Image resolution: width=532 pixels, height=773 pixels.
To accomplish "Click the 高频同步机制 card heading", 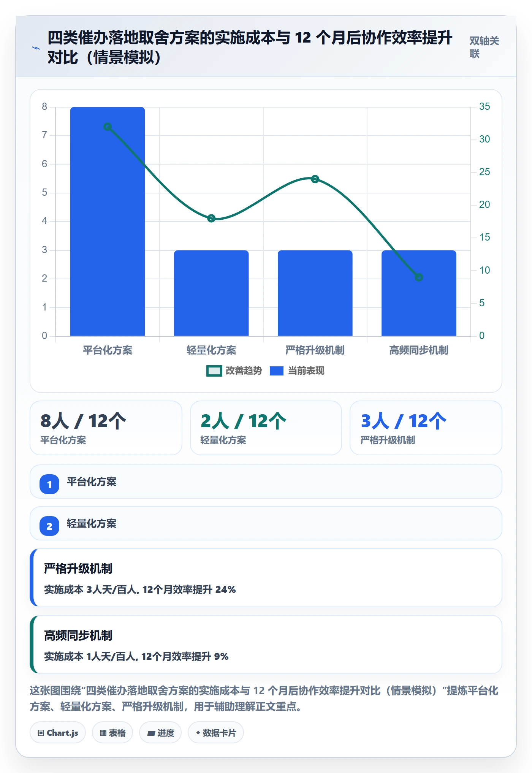I will (x=78, y=635).
